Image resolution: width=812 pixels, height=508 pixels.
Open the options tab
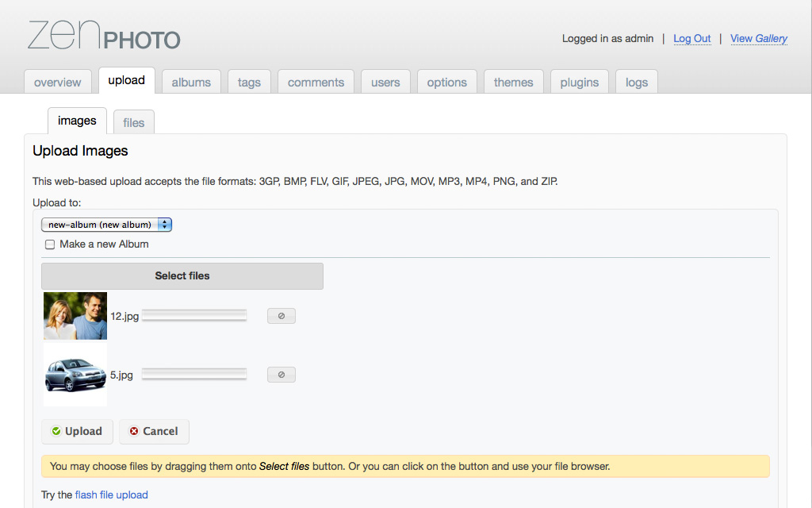446,83
